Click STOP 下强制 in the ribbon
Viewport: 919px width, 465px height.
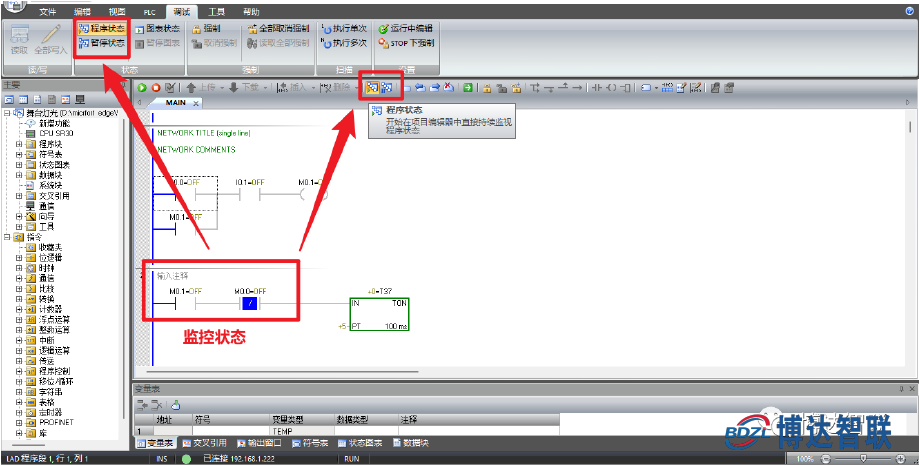tap(406, 43)
